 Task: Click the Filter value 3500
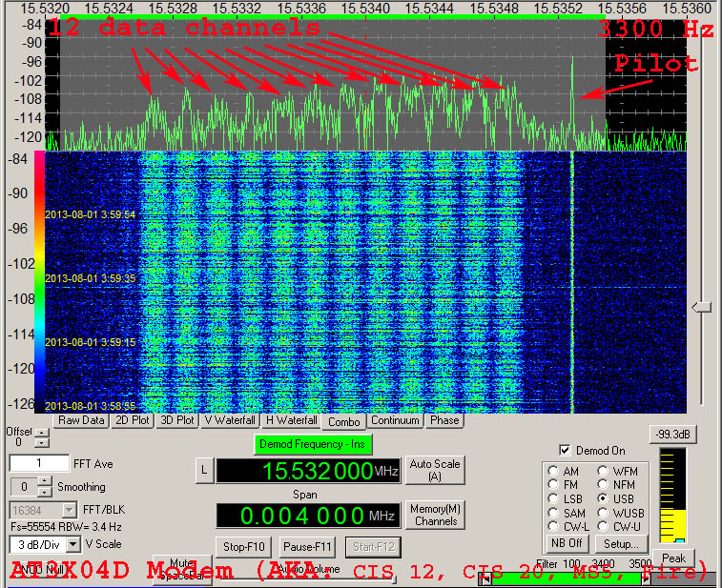point(640,563)
